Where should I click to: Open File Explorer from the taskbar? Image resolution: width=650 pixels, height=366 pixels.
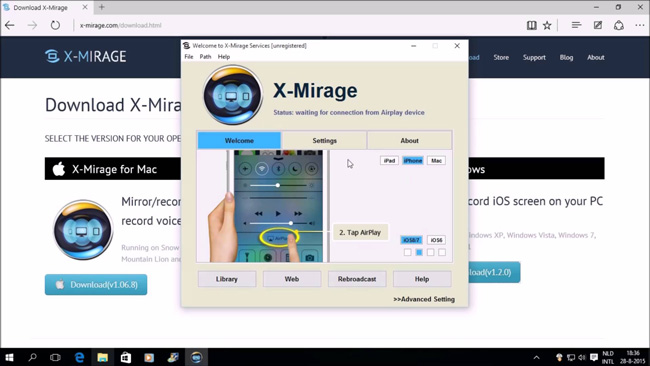point(102,357)
